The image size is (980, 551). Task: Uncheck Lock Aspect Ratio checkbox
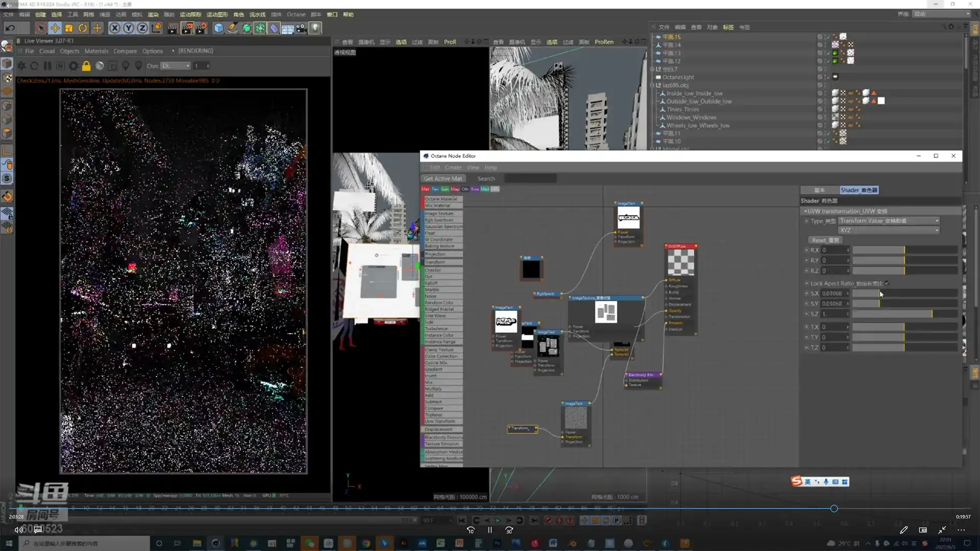coord(887,283)
